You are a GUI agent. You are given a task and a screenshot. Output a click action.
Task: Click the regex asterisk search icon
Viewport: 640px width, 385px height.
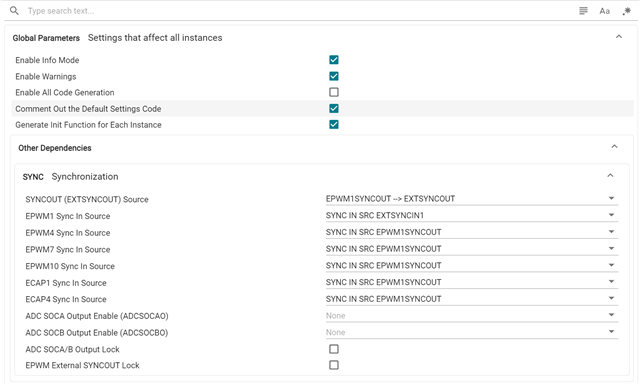[x=627, y=11]
